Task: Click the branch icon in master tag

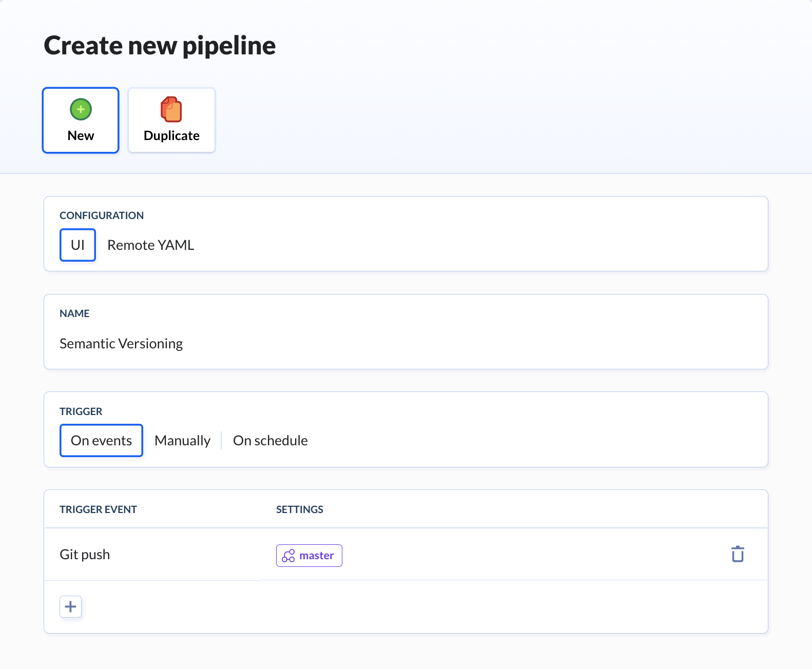Action: [x=288, y=556]
